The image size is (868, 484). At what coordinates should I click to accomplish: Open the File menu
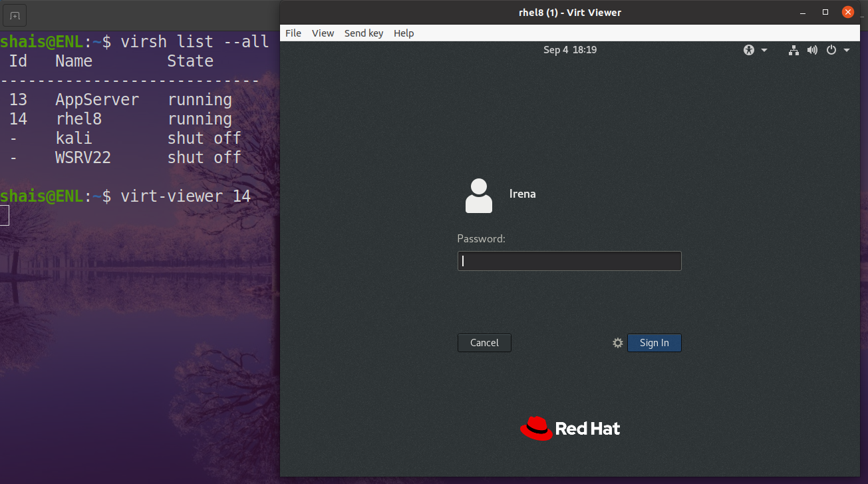tap(293, 33)
